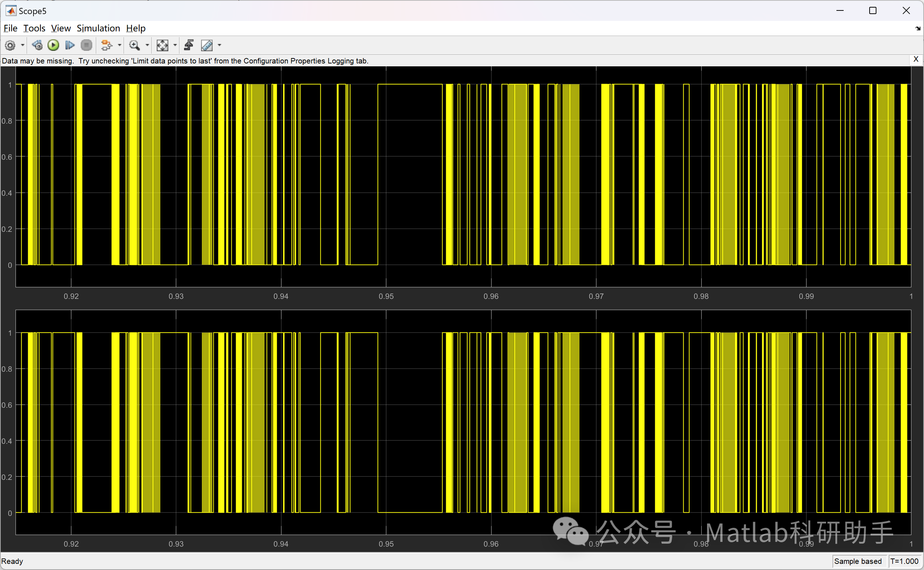Open the Simulation menu
This screenshot has height=570, width=924.
[98, 28]
